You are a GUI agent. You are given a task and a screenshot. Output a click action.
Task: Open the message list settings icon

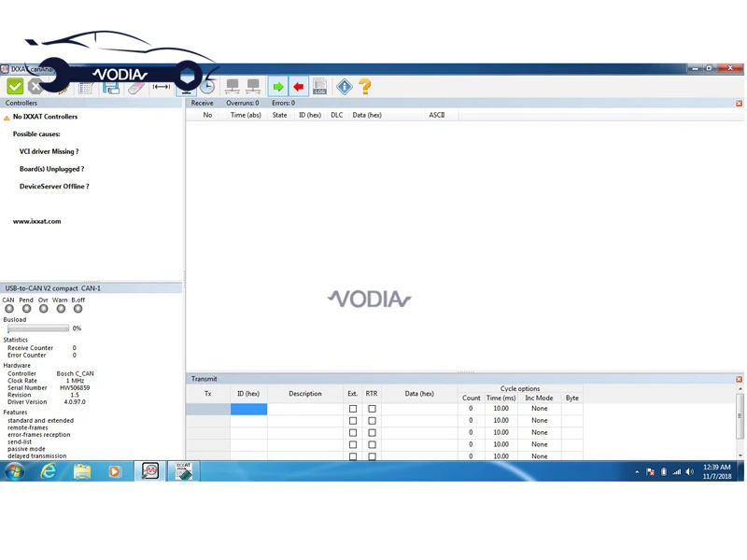point(85,87)
